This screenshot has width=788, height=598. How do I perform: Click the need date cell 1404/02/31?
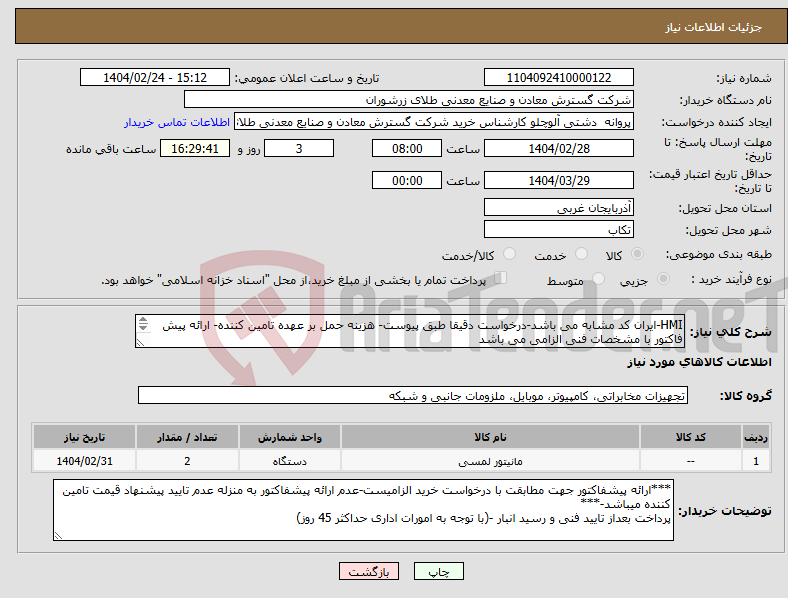tap(84, 461)
